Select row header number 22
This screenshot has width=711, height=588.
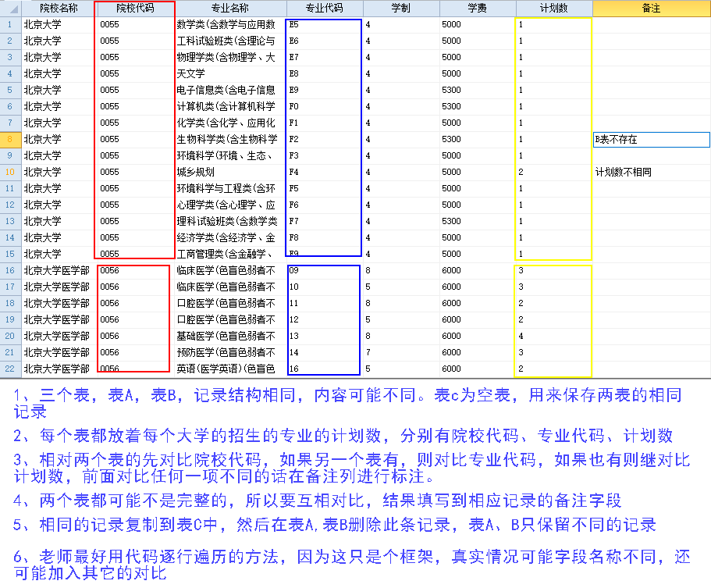[x=10, y=369]
